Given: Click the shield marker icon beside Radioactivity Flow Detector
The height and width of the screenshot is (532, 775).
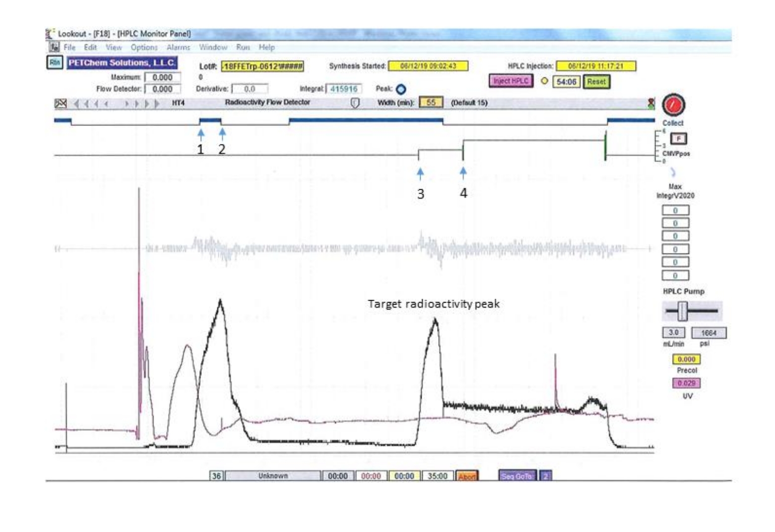Looking at the screenshot, I should (x=355, y=103).
